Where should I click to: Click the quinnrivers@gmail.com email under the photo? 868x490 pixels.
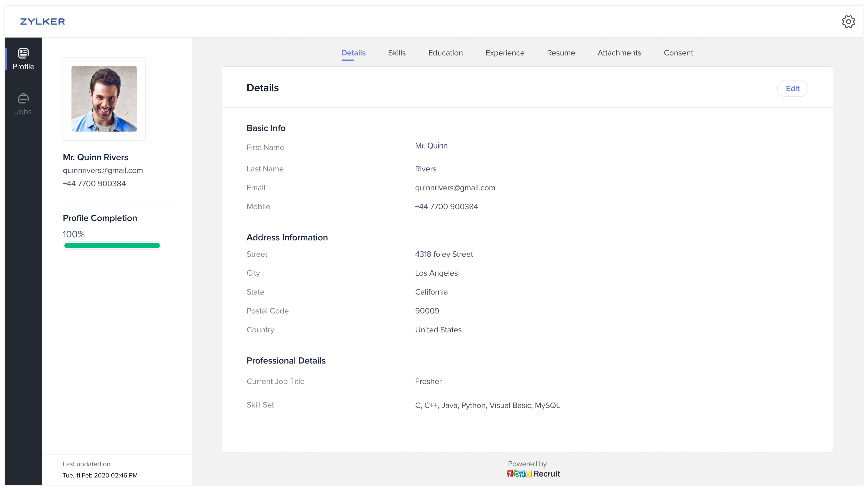coord(103,170)
